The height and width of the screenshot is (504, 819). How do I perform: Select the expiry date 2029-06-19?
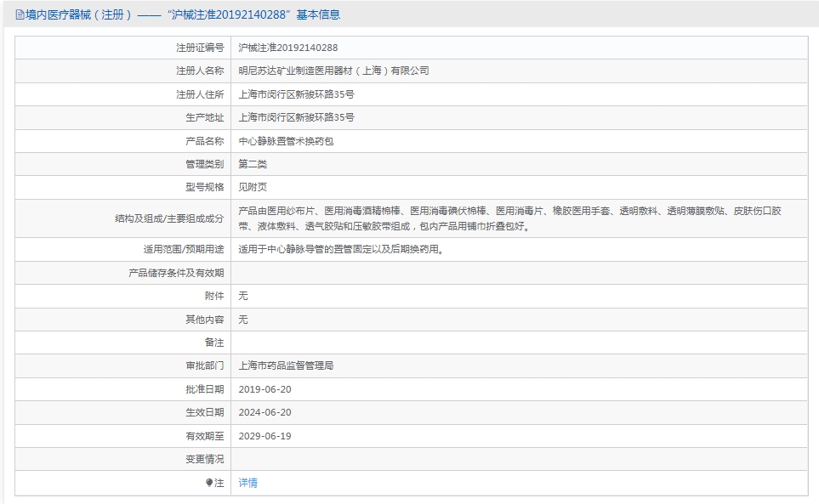(x=264, y=436)
